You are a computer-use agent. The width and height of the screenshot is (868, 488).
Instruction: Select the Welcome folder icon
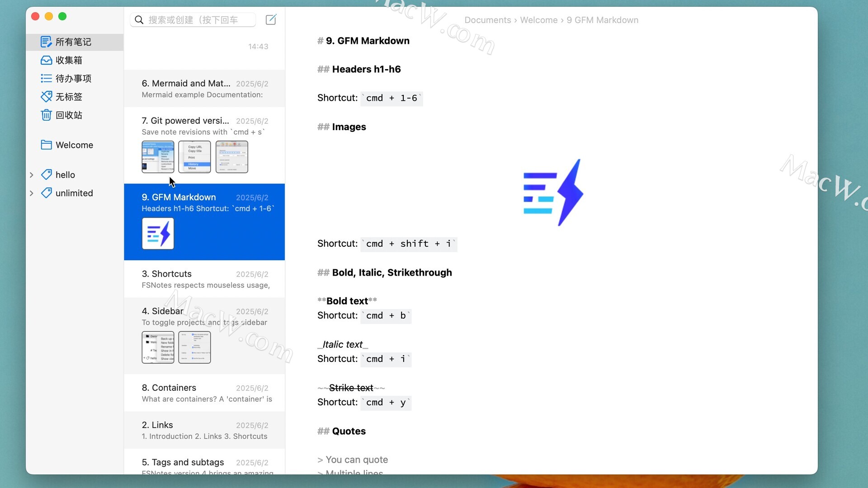point(46,145)
